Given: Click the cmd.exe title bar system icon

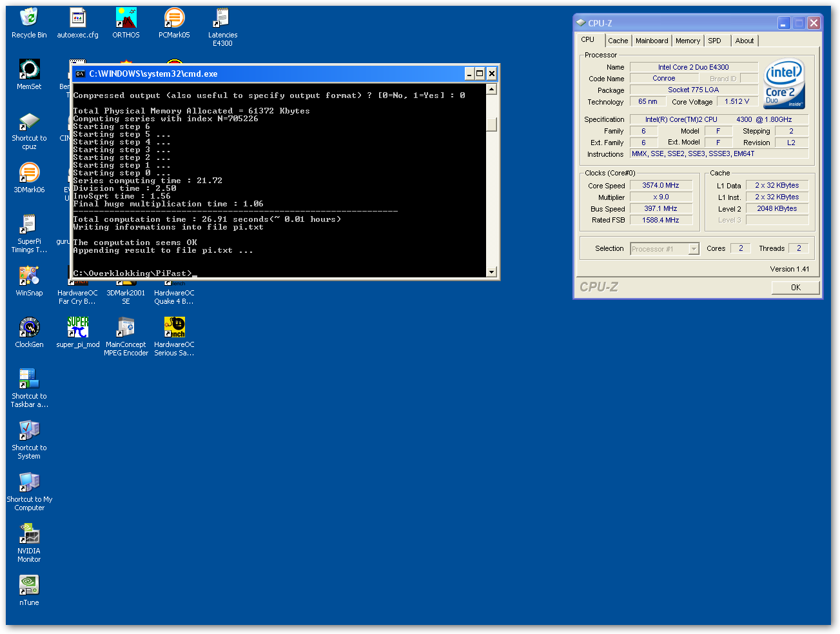Looking at the screenshot, I should (x=81, y=74).
